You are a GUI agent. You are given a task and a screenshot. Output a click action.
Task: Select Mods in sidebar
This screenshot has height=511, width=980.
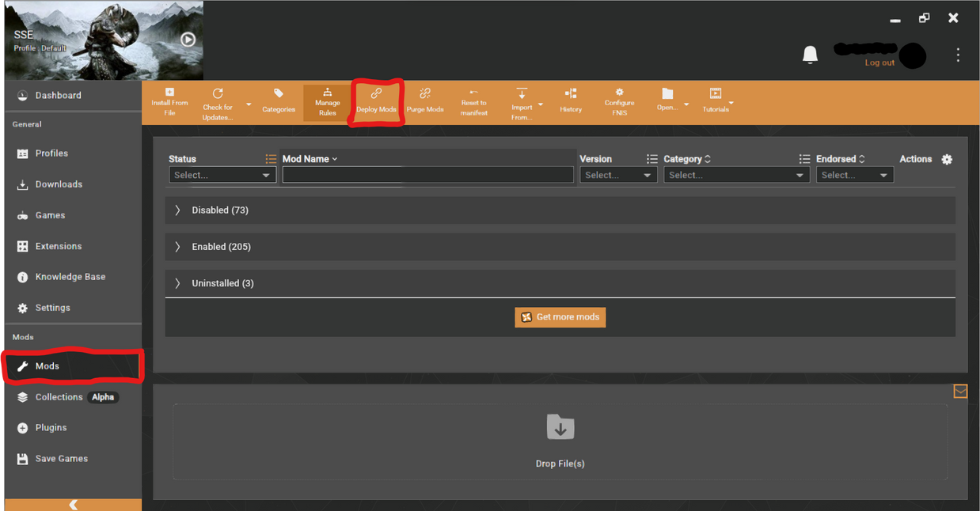click(73, 366)
